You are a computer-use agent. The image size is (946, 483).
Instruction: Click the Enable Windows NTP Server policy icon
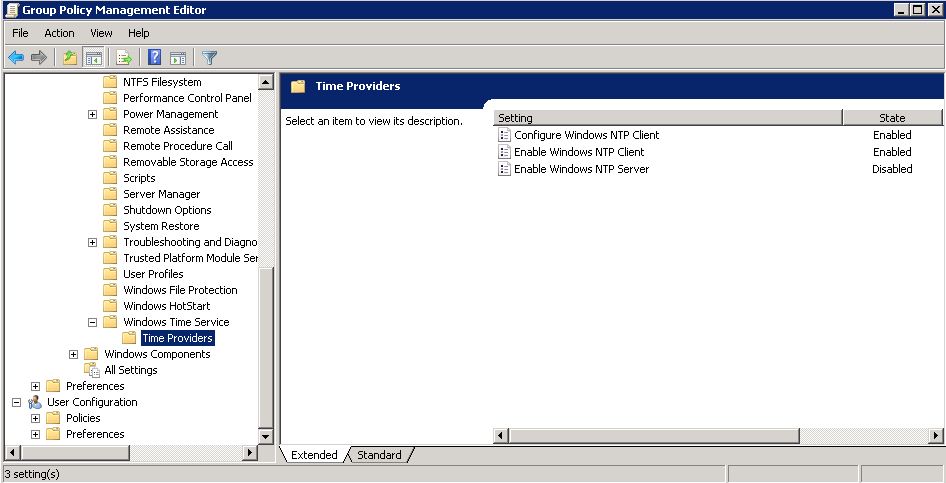[504, 169]
